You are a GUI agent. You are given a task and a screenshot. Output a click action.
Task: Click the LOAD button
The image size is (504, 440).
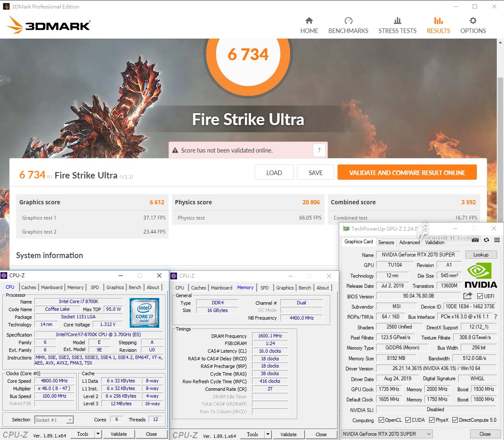(x=274, y=173)
